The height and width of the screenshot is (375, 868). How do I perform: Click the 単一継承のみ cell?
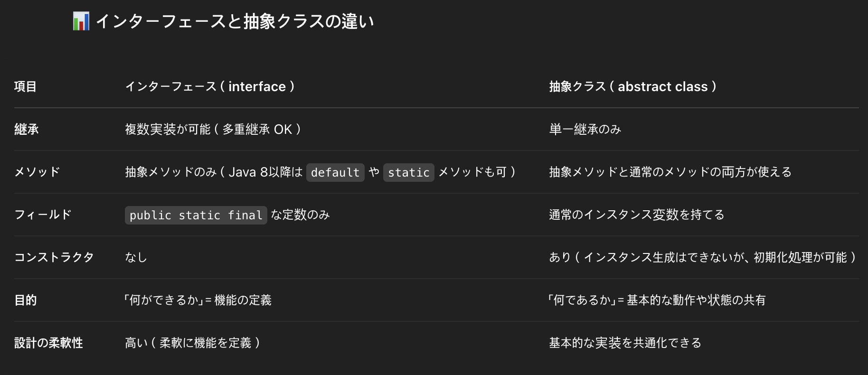tap(585, 129)
